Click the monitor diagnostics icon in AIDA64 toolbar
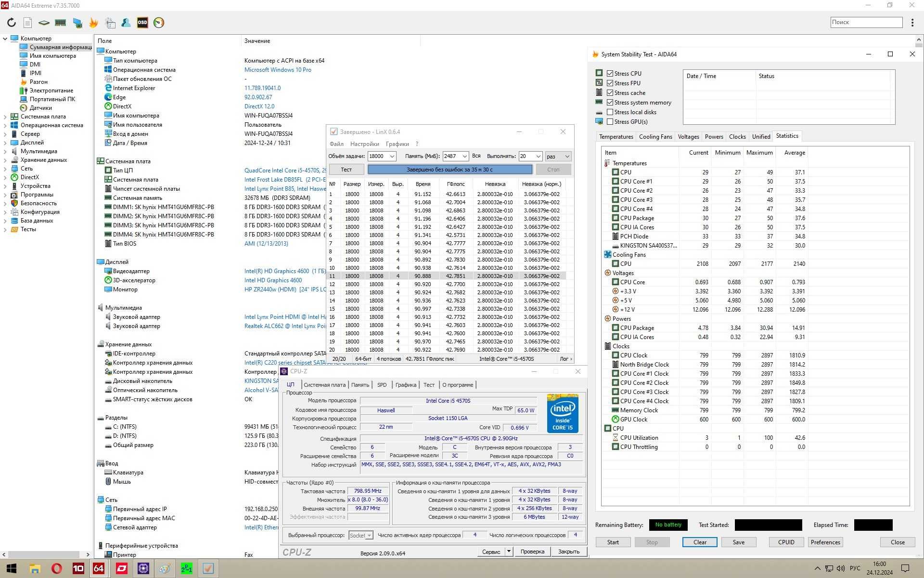 point(77,23)
